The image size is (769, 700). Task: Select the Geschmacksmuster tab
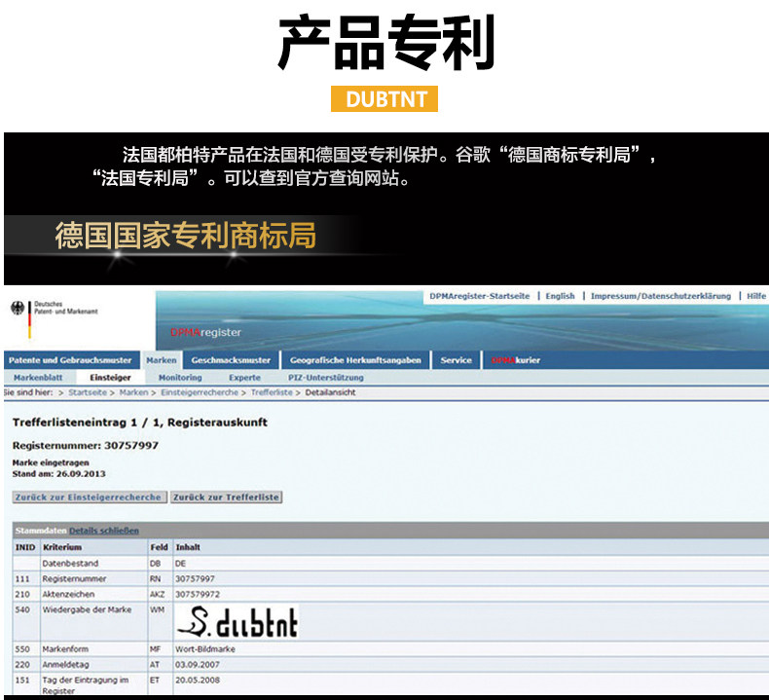click(x=231, y=360)
